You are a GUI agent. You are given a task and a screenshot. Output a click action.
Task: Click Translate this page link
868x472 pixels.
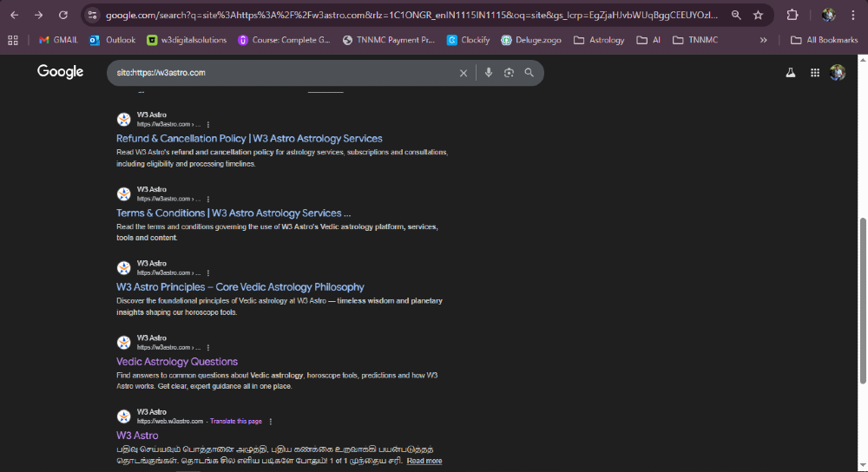click(x=236, y=421)
